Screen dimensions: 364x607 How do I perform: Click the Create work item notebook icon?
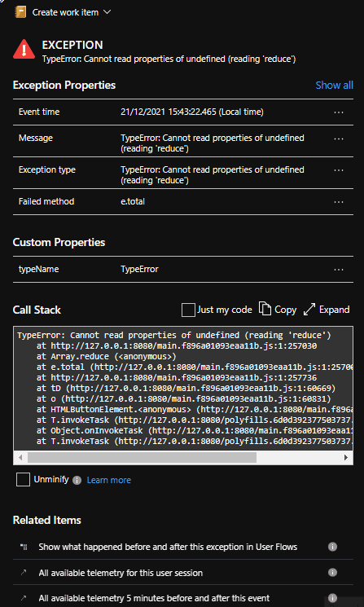(x=22, y=12)
